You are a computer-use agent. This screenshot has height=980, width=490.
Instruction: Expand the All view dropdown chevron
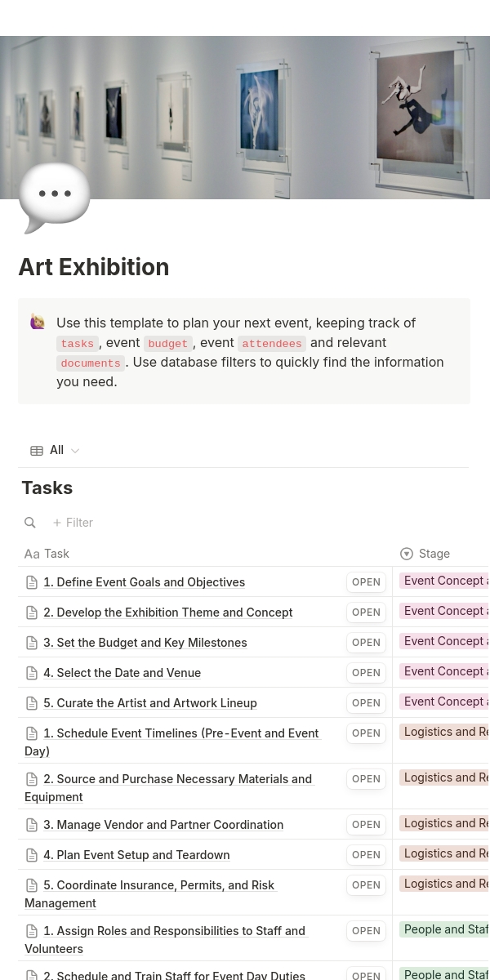(x=75, y=451)
